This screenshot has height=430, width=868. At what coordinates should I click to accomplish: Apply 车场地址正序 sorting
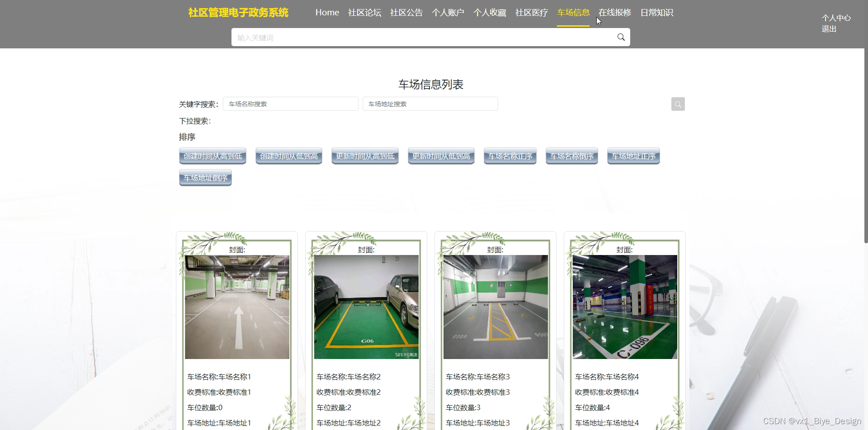633,156
